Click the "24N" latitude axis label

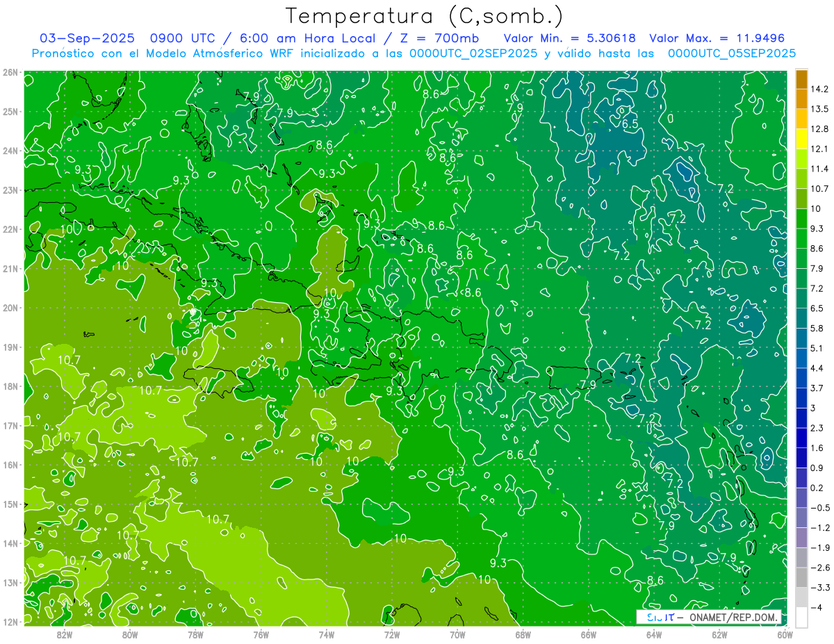(x=10, y=151)
